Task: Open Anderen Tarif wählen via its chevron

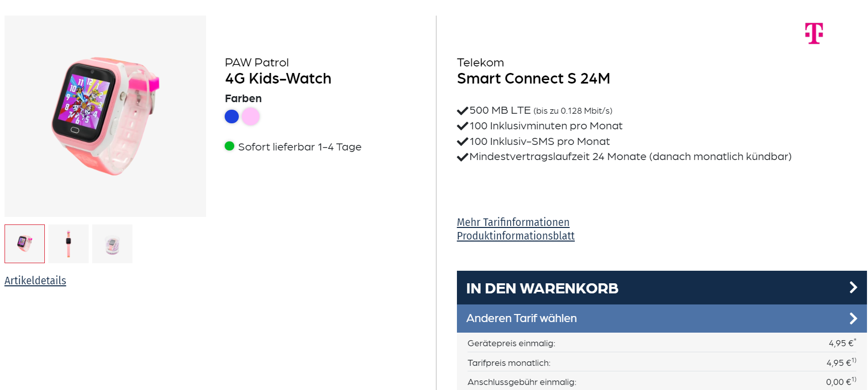Action: coord(854,319)
